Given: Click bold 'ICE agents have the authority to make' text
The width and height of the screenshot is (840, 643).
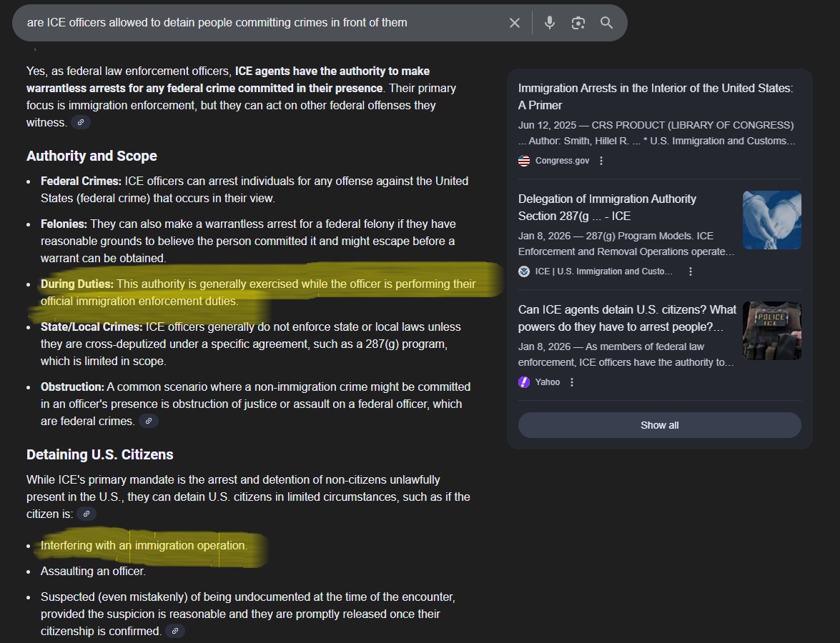Looking at the screenshot, I should [x=332, y=71].
